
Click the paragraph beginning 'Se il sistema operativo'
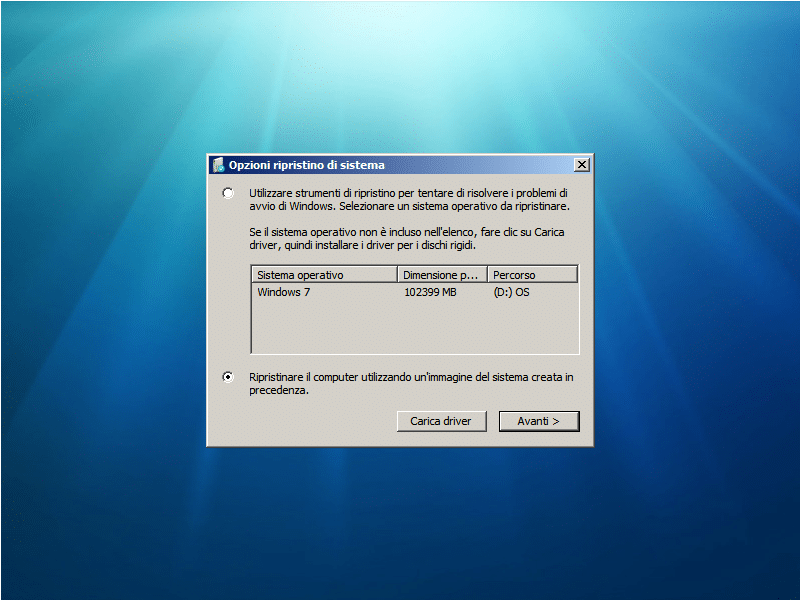coord(407,238)
